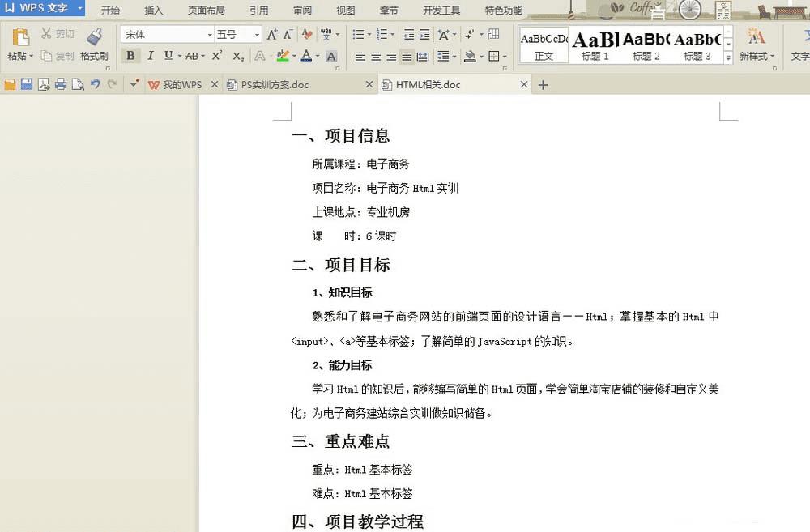Open the 插入 (Insert) ribbon tab
The image size is (810, 532).
pos(153,11)
